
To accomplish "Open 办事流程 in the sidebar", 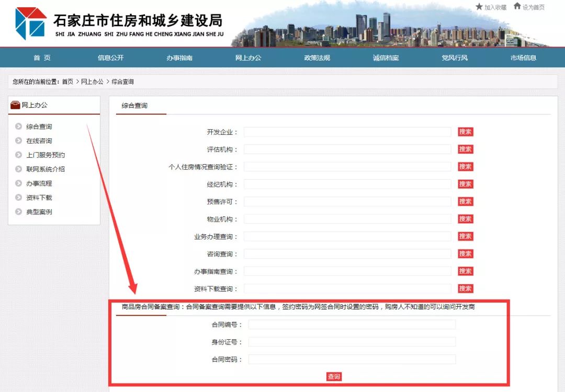I will click(39, 183).
